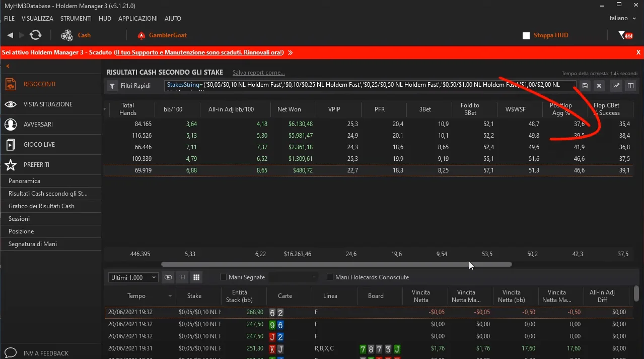Click the back navigation arrow
The image size is (644, 359).
pyautogui.click(x=10, y=35)
